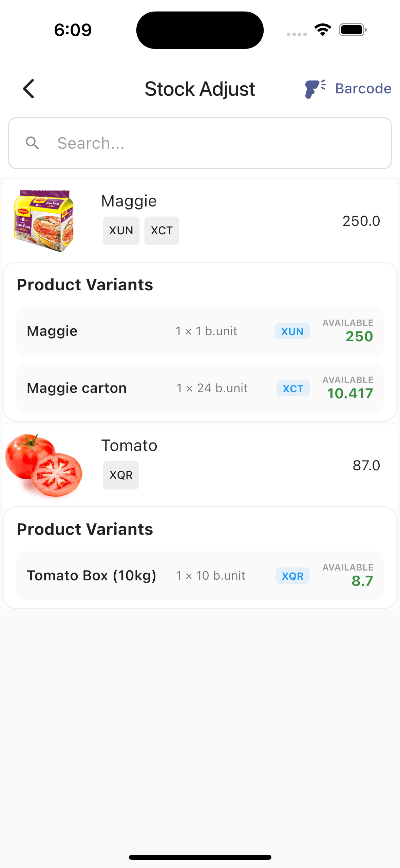Select the grey XQR tag under Tomato

tap(121, 475)
